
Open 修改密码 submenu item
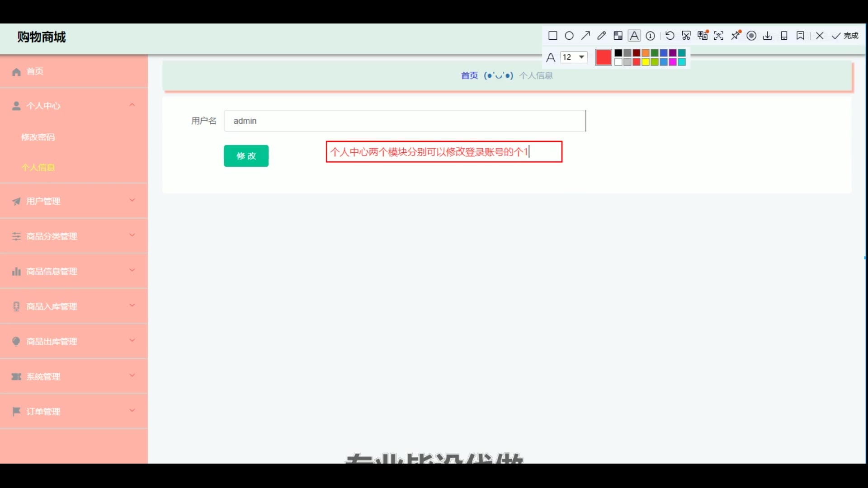tap(38, 137)
